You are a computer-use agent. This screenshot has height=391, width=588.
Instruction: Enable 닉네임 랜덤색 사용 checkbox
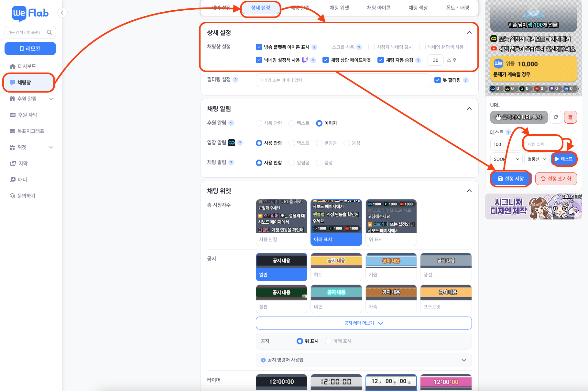click(x=422, y=47)
